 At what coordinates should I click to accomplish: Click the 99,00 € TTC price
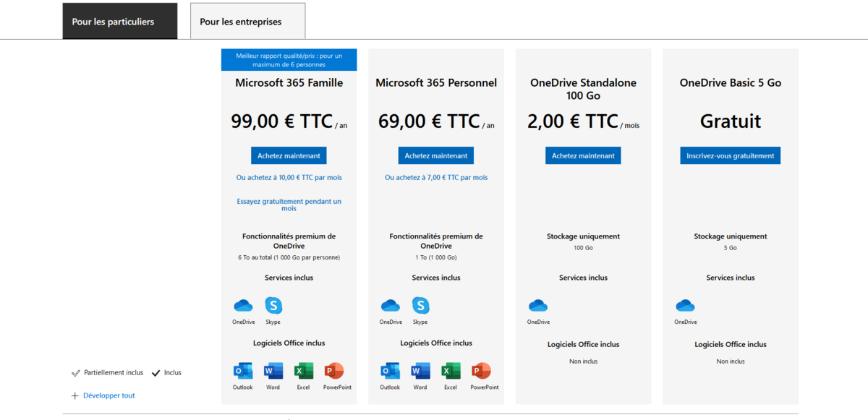[282, 121]
